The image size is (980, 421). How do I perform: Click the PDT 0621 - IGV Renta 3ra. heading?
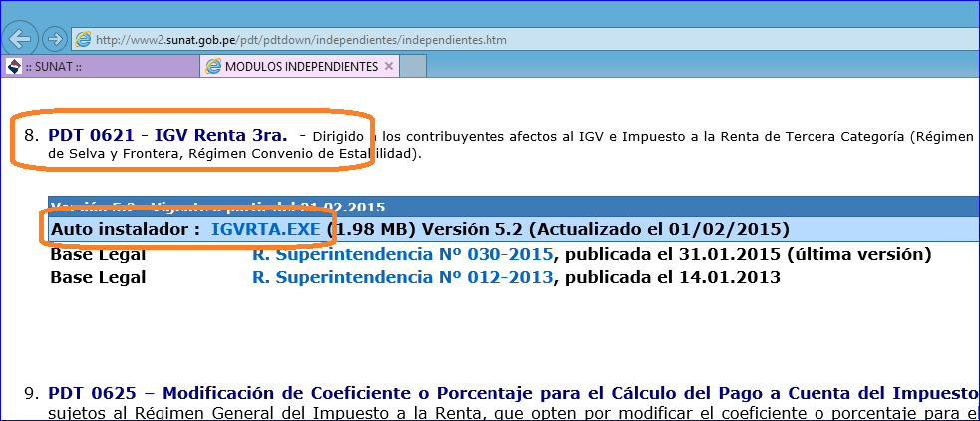tap(167, 134)
